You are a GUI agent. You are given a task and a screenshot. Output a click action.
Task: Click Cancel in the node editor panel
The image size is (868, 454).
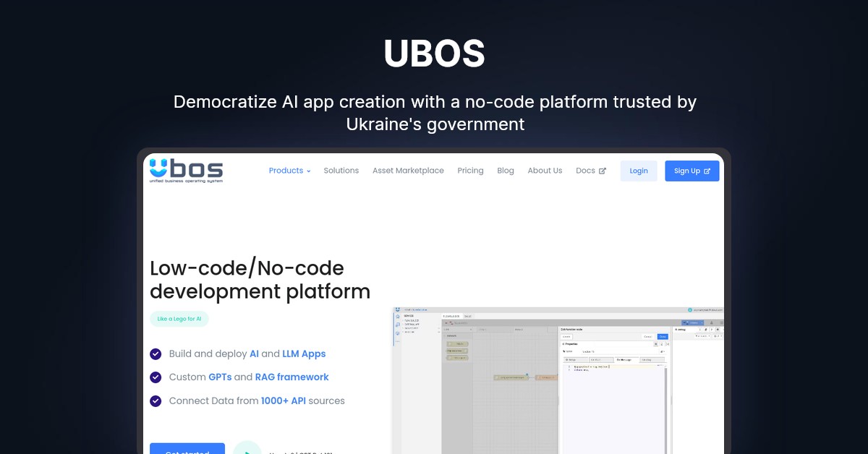648,337
